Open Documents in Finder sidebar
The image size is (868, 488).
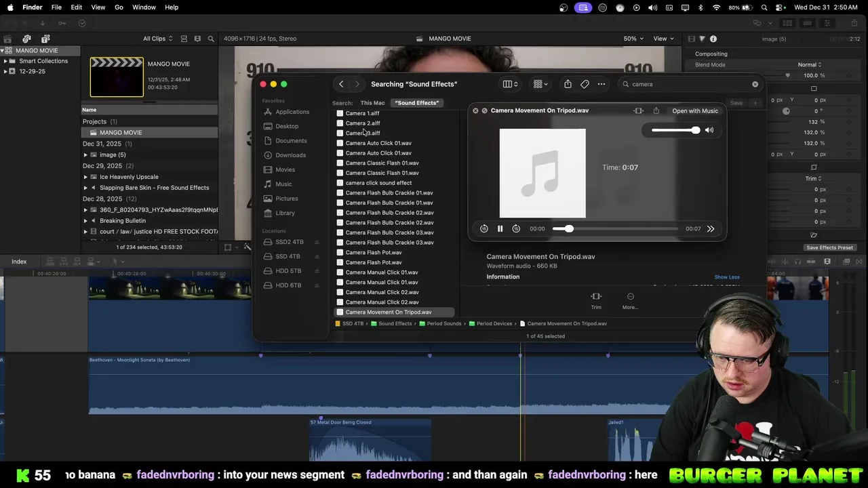pyautogui.click(x=291, y=141)
